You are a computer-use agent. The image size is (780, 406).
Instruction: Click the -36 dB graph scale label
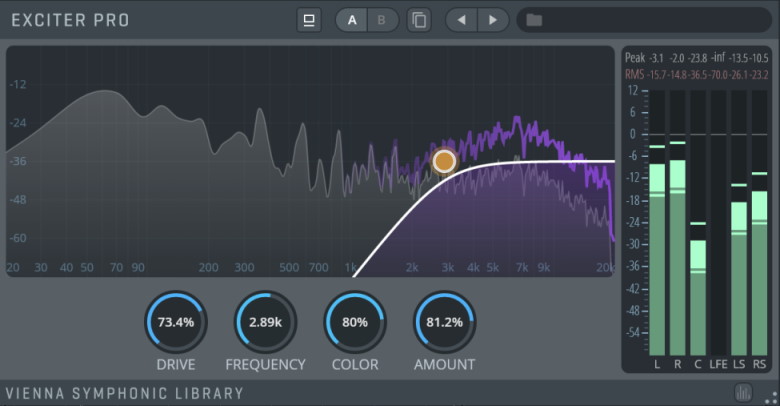[18, 161]
